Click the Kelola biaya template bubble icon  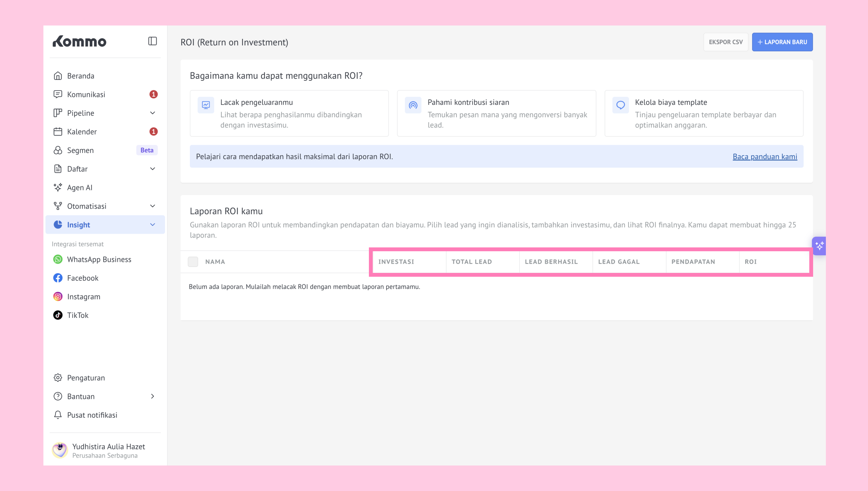click(621, 105)
